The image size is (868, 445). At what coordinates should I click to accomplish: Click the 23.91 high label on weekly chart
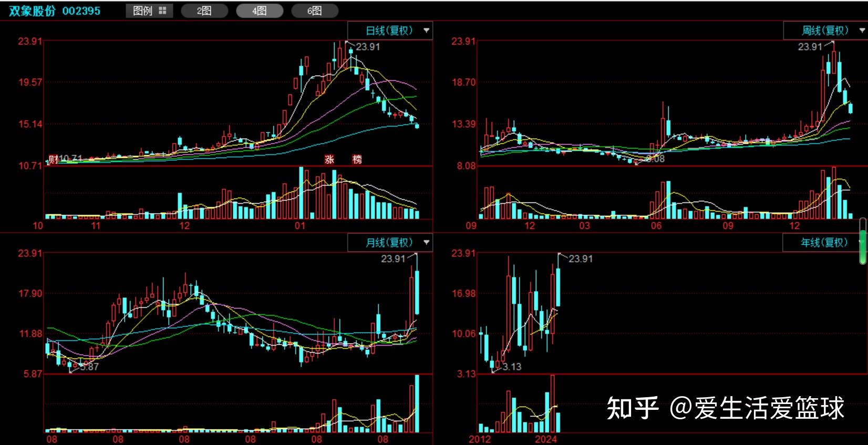(x=810, y=47)
